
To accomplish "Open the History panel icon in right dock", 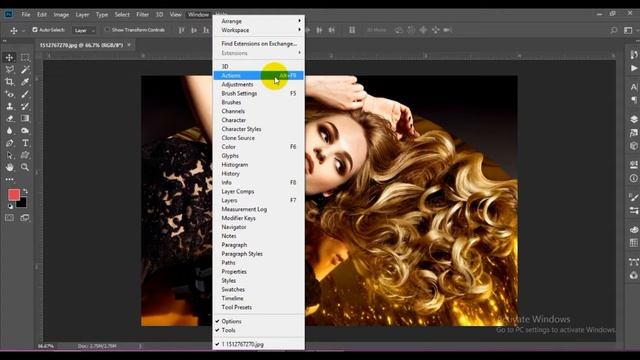I will [633, 55].
